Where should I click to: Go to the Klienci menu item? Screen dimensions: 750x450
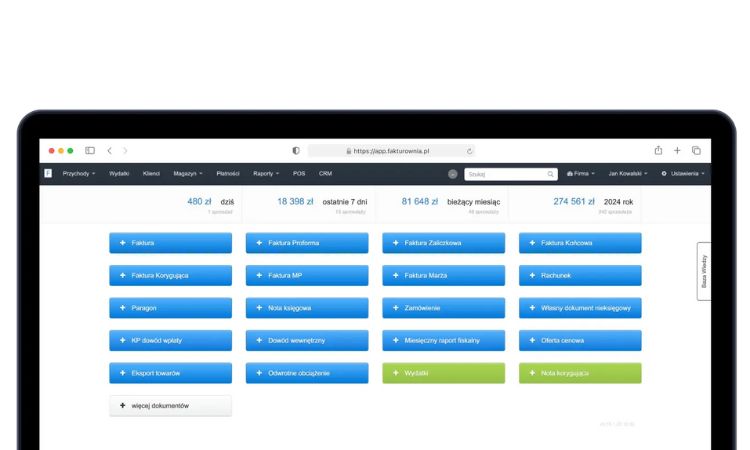tap(151, 174)
